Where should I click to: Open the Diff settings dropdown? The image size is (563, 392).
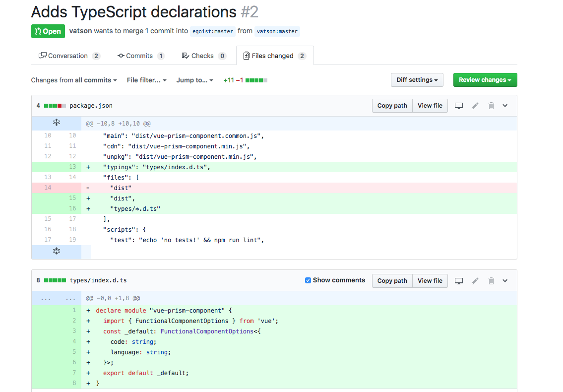coord(417,80)
